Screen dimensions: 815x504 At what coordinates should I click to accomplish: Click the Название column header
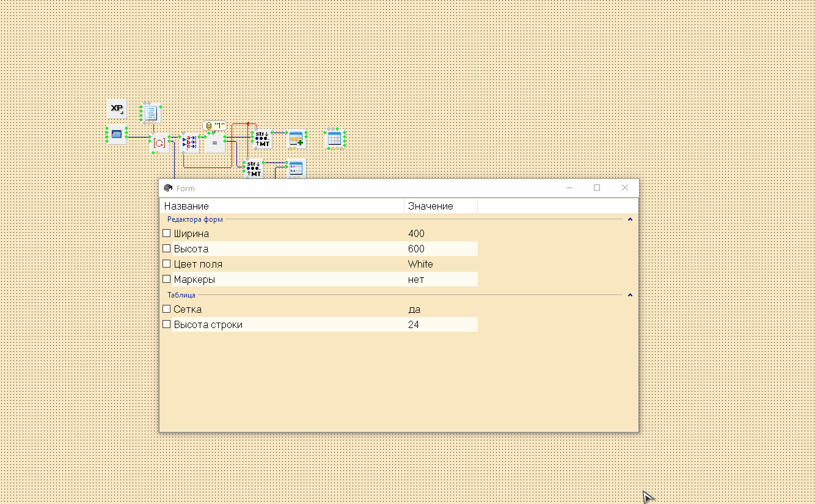[x=281, y=206]
